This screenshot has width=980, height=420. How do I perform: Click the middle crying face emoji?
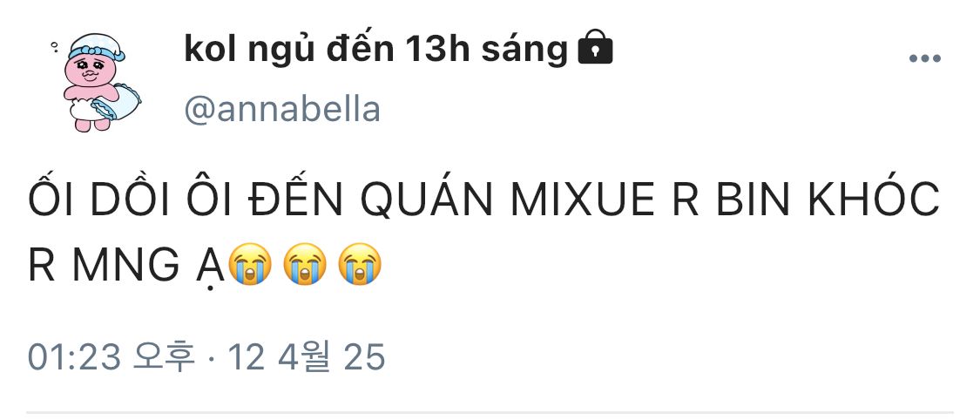point(304,264)
